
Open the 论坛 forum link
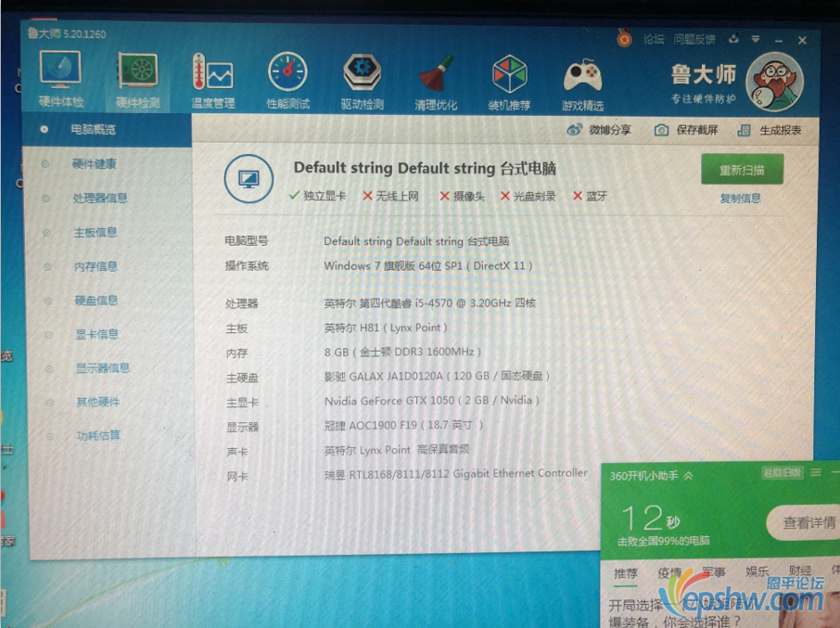pyautogui.click(x=654, y=39)
